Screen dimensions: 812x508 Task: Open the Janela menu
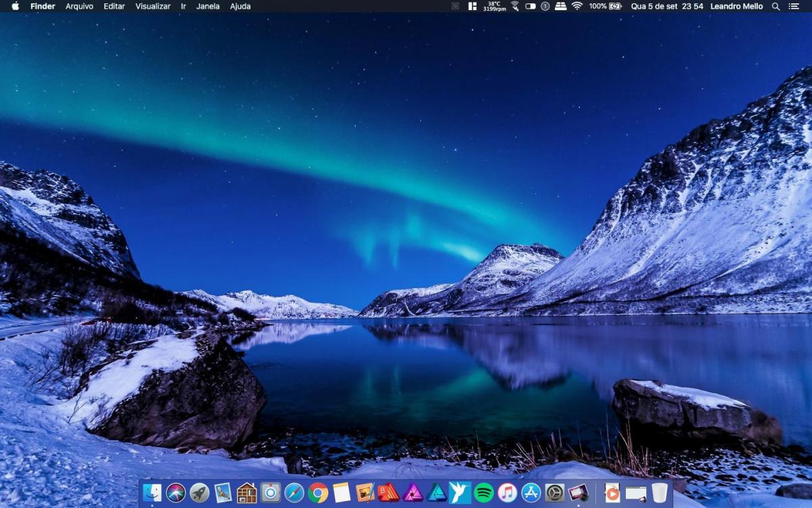[x=208, y=6]
